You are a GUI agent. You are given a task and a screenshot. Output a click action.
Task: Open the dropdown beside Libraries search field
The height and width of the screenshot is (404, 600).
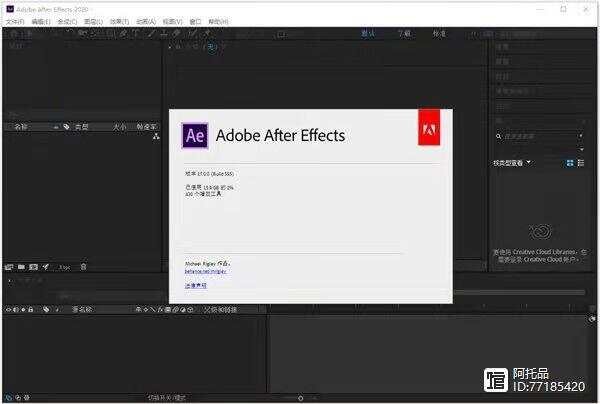point(581,135)
